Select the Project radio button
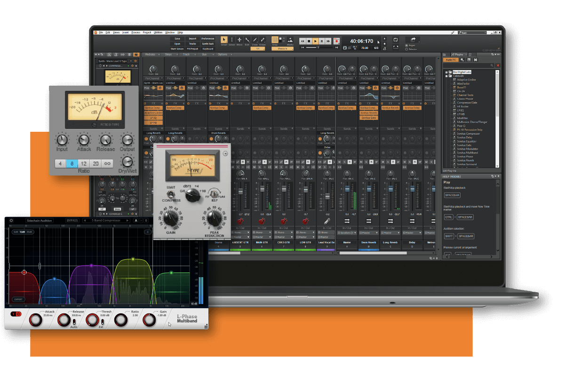 406,46
